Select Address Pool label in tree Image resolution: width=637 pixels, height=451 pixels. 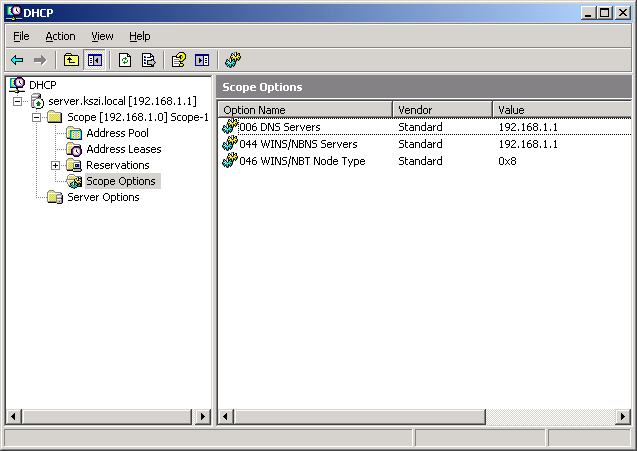pos(117,133)
